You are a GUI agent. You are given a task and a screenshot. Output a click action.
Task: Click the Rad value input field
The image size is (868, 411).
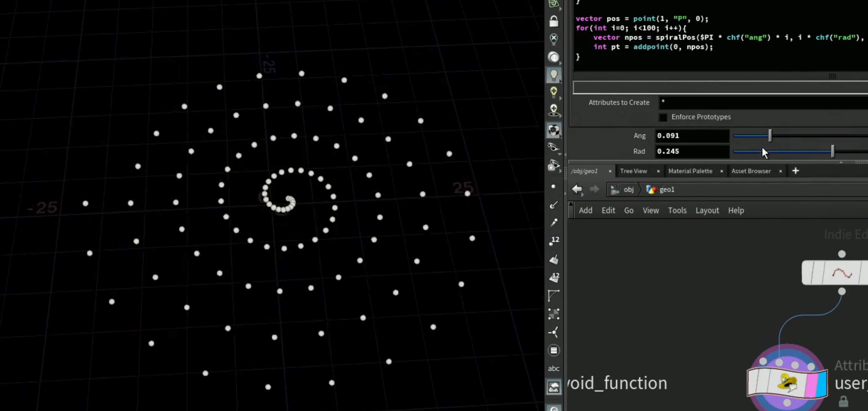[x=692, y=152]
